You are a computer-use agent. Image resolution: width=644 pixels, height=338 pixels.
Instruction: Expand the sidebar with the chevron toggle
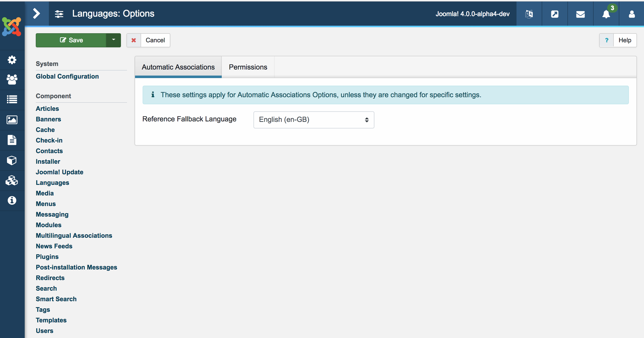coord(37,14)
